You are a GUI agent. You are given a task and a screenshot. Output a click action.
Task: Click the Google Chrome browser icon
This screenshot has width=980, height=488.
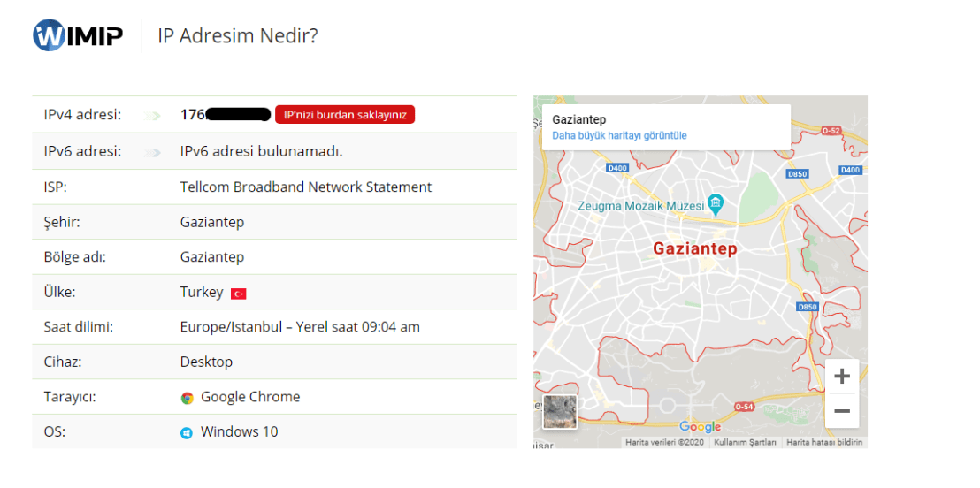187,398
